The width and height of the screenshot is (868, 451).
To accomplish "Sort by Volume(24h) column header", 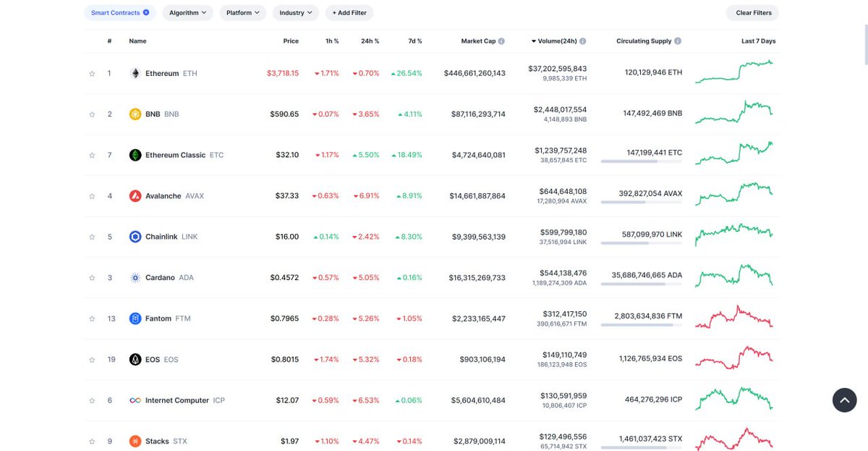I will (558, 41).
